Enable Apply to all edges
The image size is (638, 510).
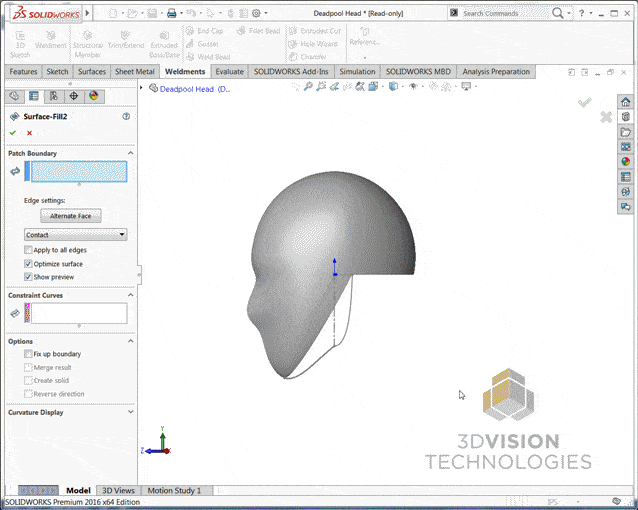pos(28,250)
